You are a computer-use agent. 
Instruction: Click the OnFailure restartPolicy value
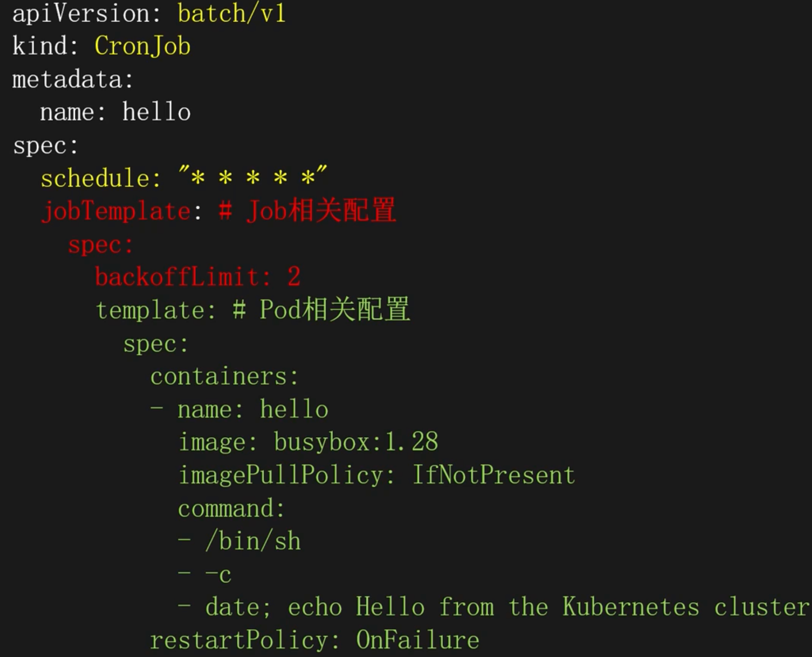tap(417, 640)
